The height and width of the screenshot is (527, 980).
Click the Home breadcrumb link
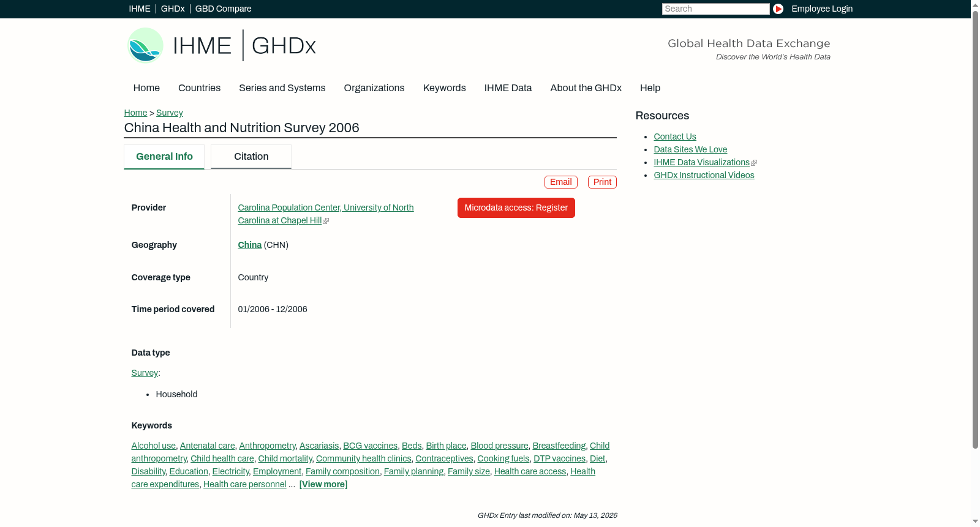pos(135,113)
